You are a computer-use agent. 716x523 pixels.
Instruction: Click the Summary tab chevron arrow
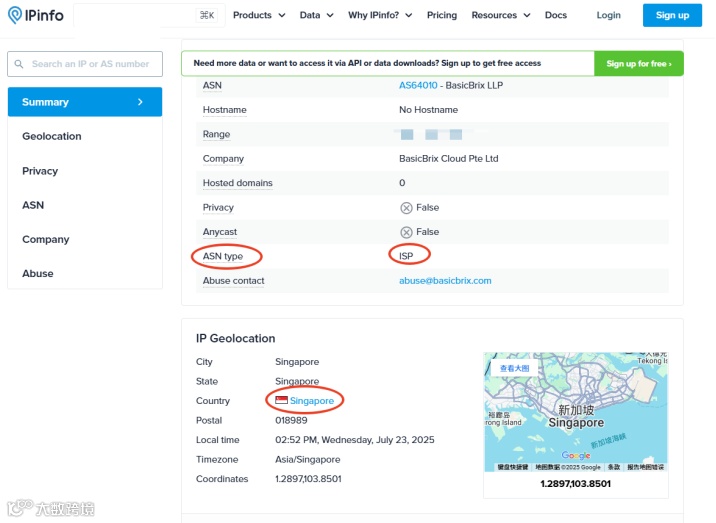tap(140, 102)
